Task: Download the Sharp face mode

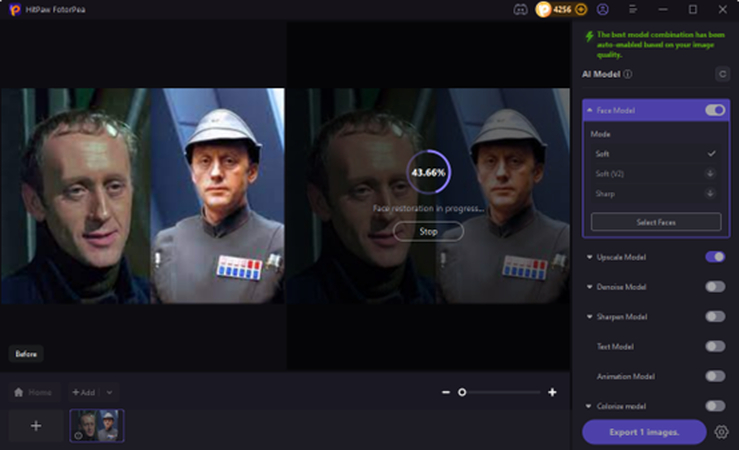Action: [x=710, y=193]
